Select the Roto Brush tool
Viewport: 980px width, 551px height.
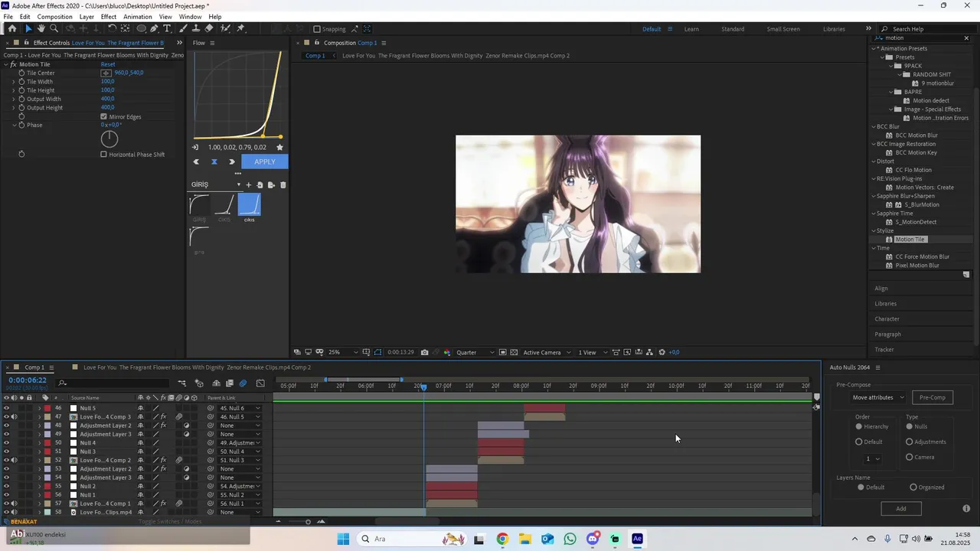coord(225,29)
